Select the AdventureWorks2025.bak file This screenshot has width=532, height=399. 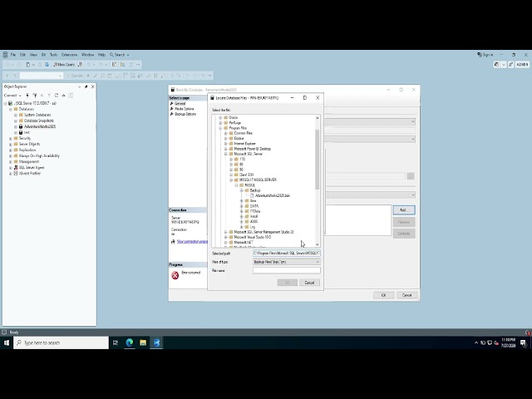coord(273,196)
